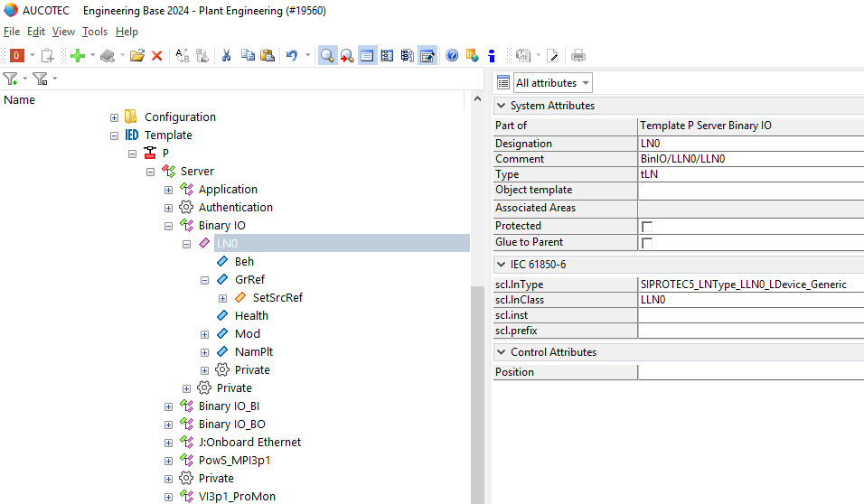Image resolution: width=864 pixels, height=504 pixels.
Task: Click the blue Help question mark icon
Action: pyautogui.click(x=452, y=56)
